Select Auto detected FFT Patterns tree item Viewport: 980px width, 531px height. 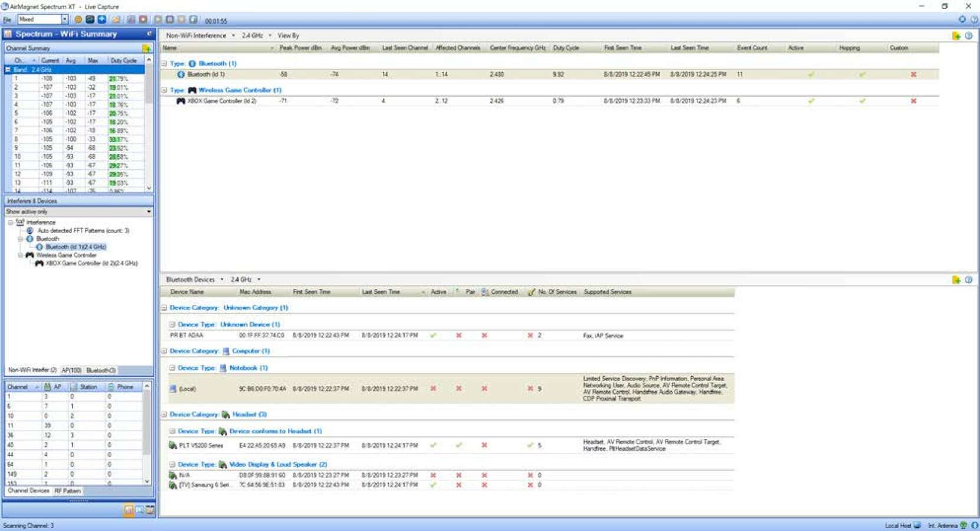83,231
